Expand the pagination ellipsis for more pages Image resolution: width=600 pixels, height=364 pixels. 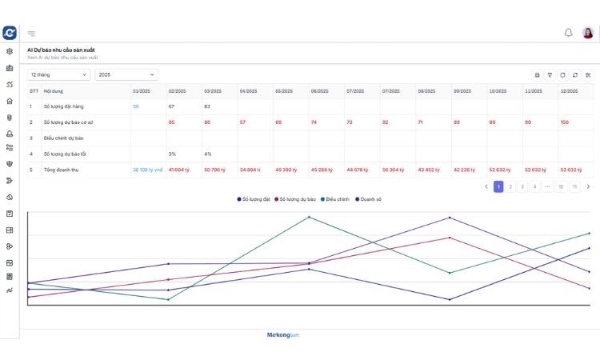click(x=547, y=186)
